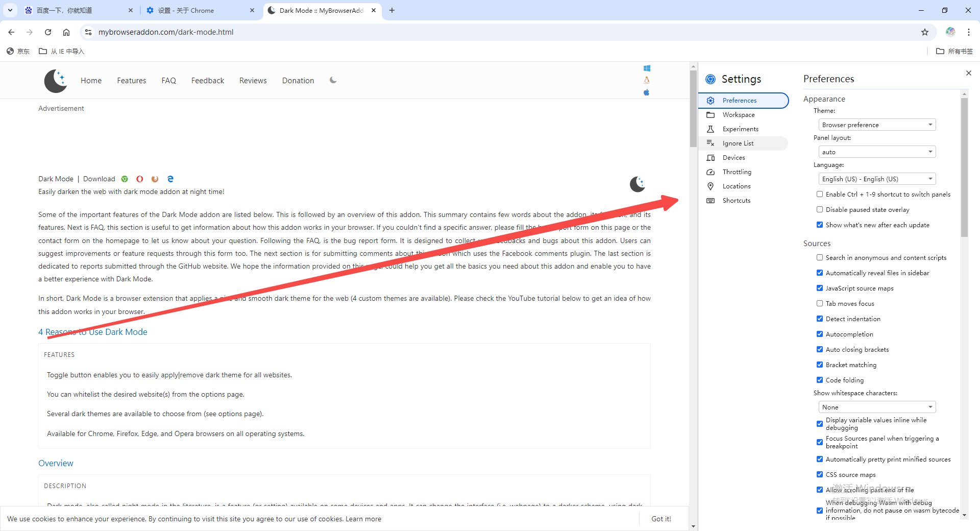This screenshot has height=531, width=980.
Task: Click the Firefox download icon
Action: click(155, 179)
